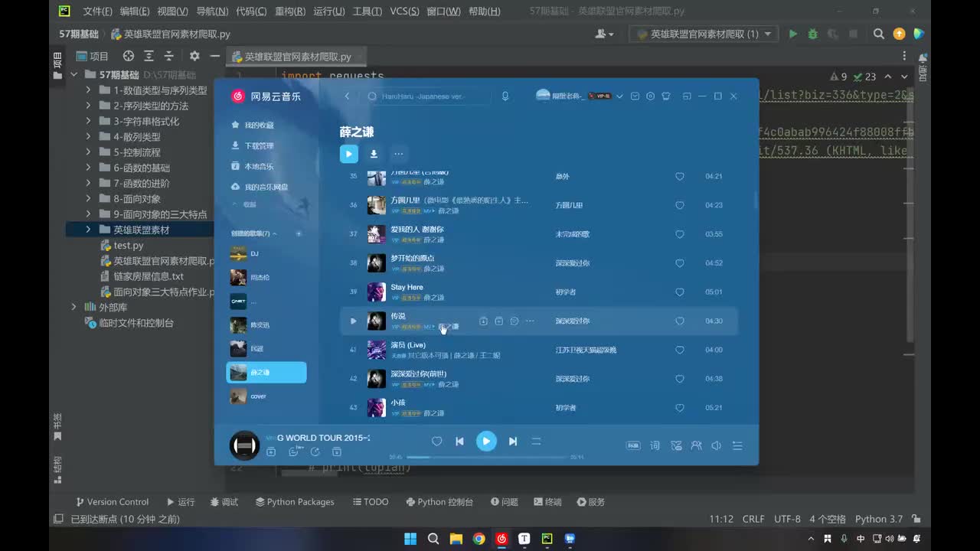Click the music search input field
The height and width of the screenshot is (551, 980).
point(426,96)
